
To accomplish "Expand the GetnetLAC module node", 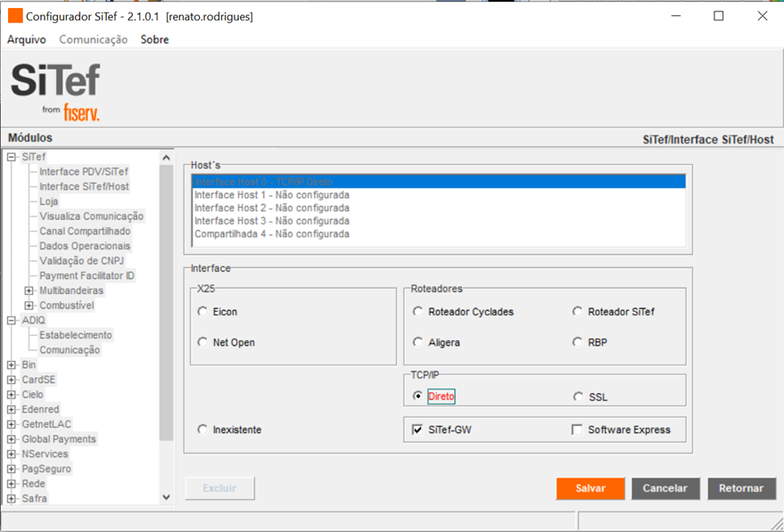I will click(x=12, y=424).
